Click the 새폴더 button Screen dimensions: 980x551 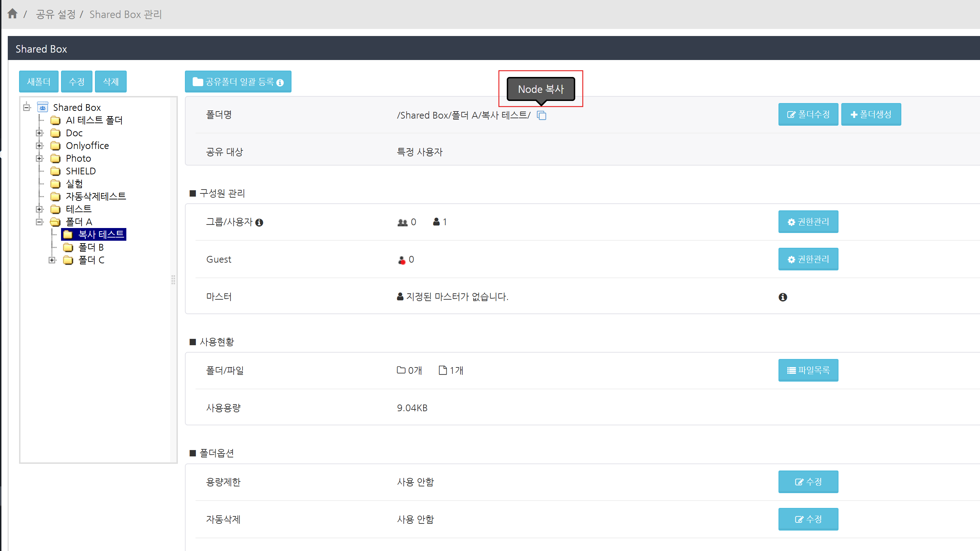click(39, 82)
